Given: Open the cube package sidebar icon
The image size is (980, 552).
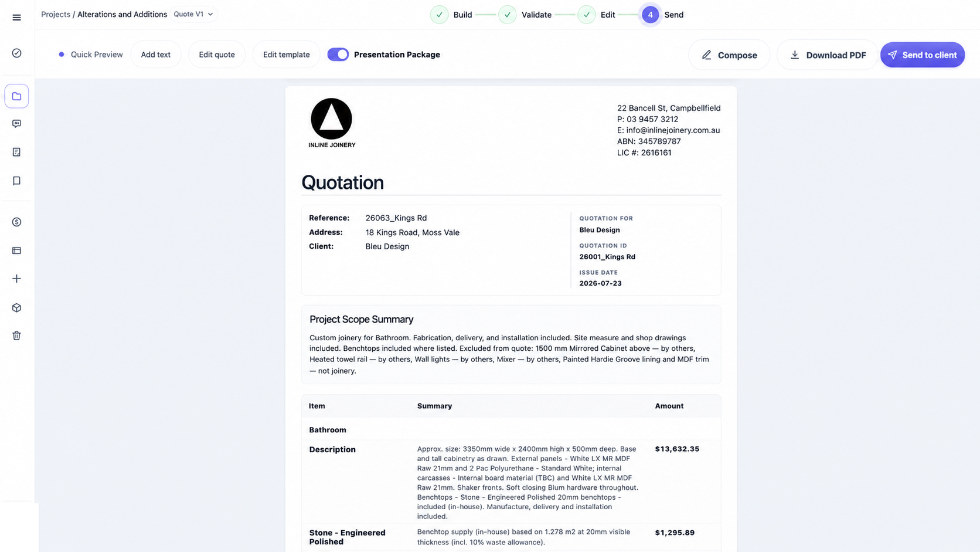Looking at the screenshot, I should [x=16, y=307].
